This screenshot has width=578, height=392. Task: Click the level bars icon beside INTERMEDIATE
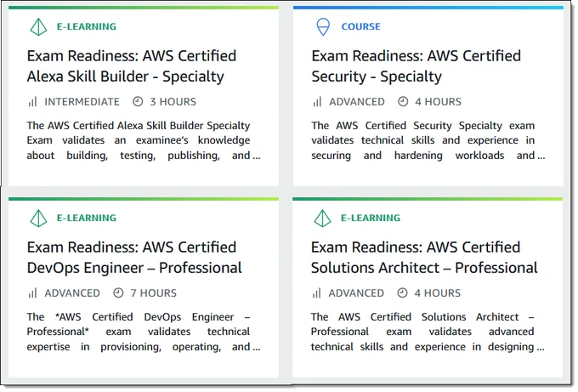tap(32, 102)
